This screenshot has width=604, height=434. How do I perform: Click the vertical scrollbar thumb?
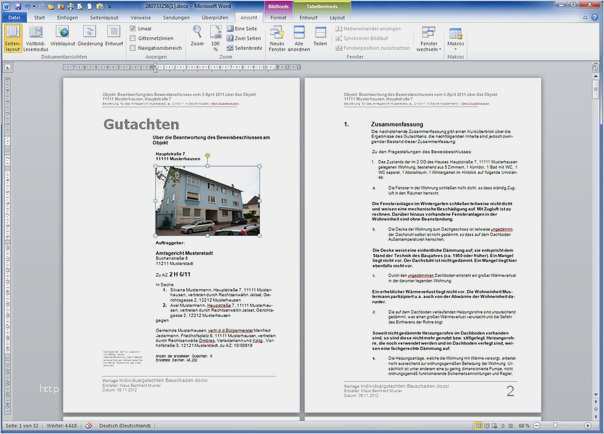(x=595, y=89)
